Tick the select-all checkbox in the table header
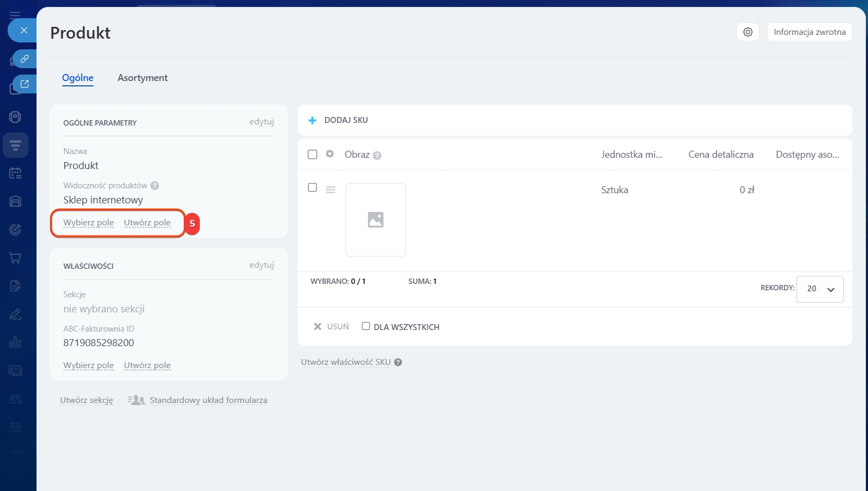 [x=312, y=155]
